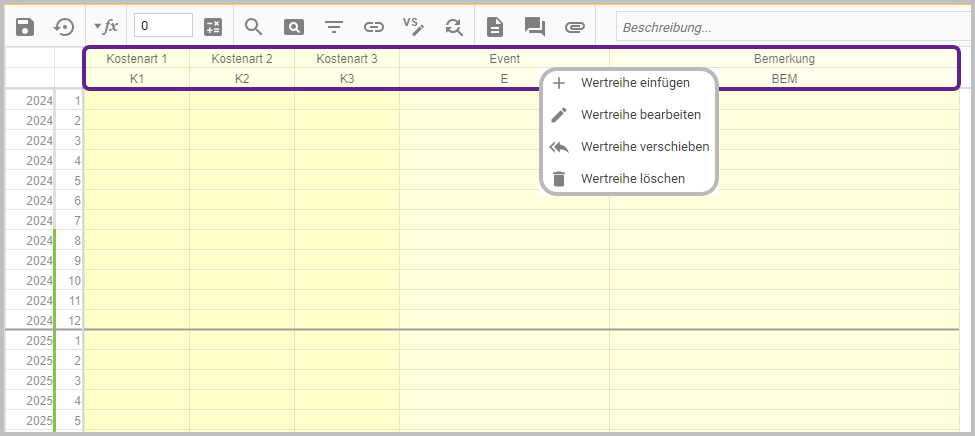Open the calculator icon
Screen dimensions: 975x436
pyautogui.click(x=213, y=27)
